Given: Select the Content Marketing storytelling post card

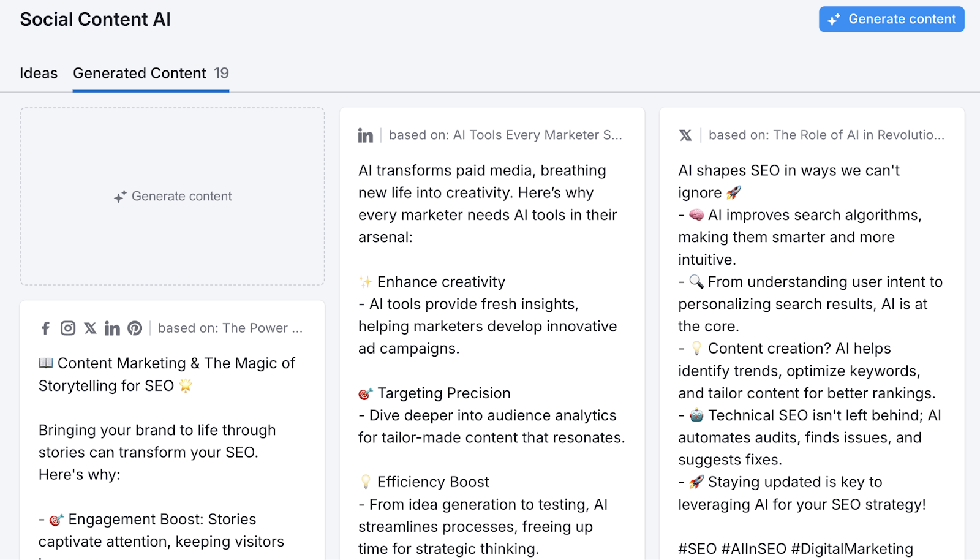Looking at the screenshot, I should (x=172, y=429).
